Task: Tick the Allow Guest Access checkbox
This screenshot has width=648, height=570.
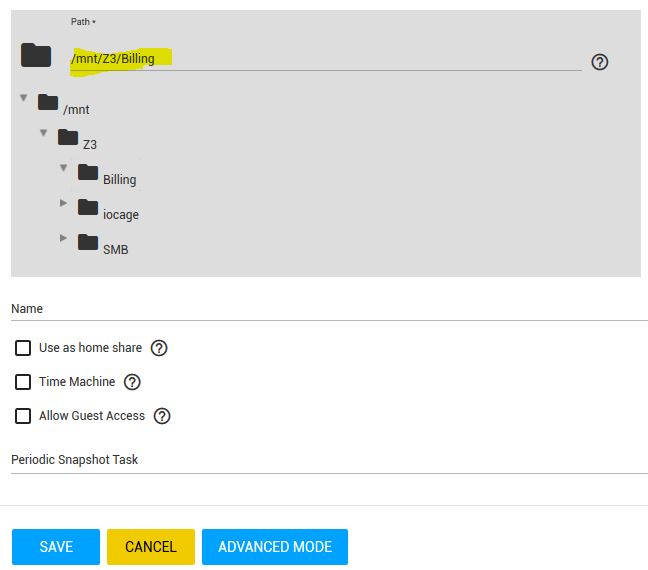Action: [x=23, y=416]
